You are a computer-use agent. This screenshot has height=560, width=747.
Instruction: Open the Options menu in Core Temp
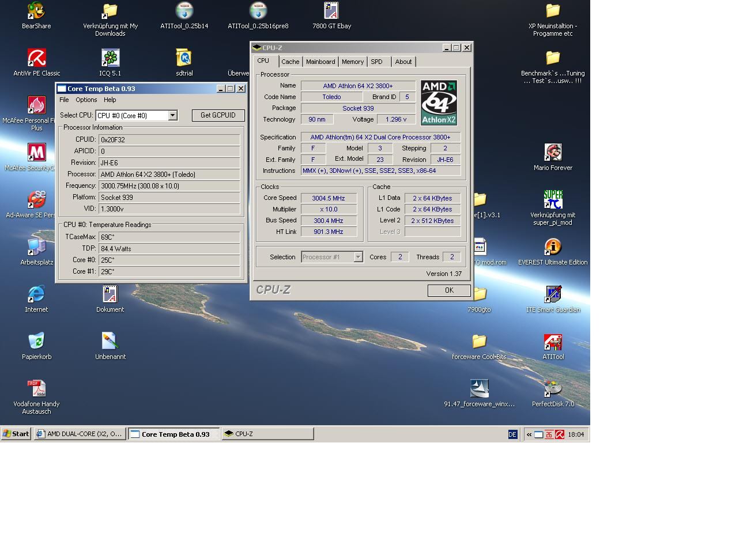click(86, 100)
